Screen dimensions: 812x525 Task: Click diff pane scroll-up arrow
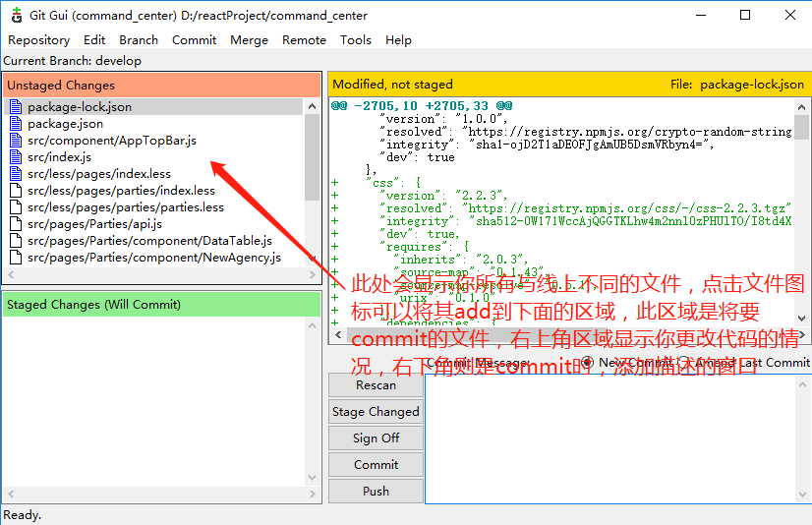click(x=801, y=106)
